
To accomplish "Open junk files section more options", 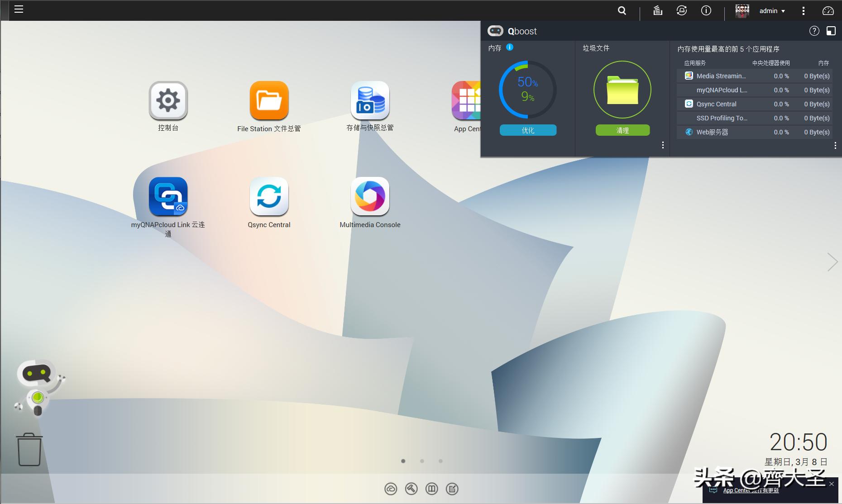I will [663, 145].
